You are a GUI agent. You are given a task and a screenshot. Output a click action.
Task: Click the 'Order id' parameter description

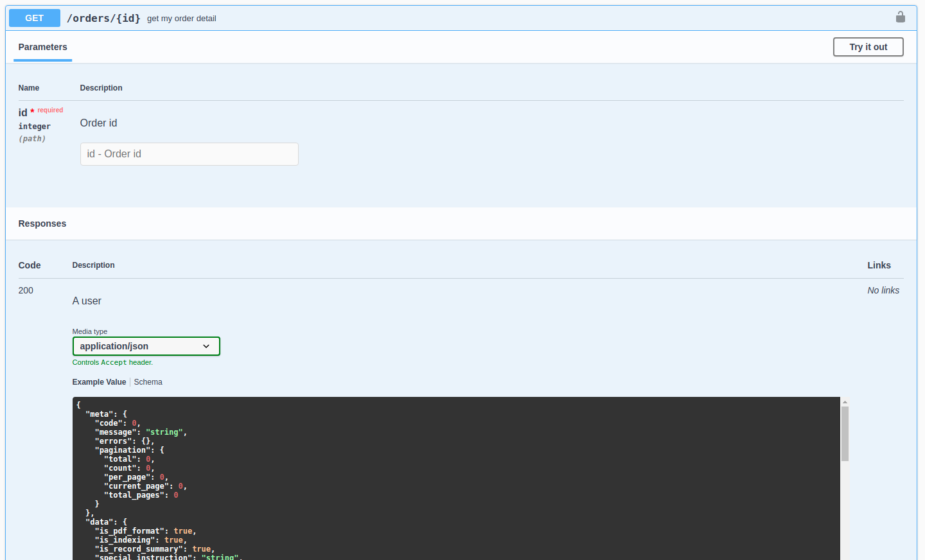pos(98,123)
